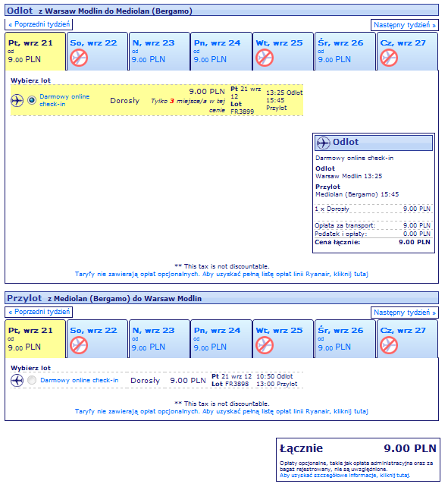Image resolution: width=448 pixels, height=487 pixels.
Task: Go to Poprzedni tydzień in Przylot section
Action: [39, 312]
